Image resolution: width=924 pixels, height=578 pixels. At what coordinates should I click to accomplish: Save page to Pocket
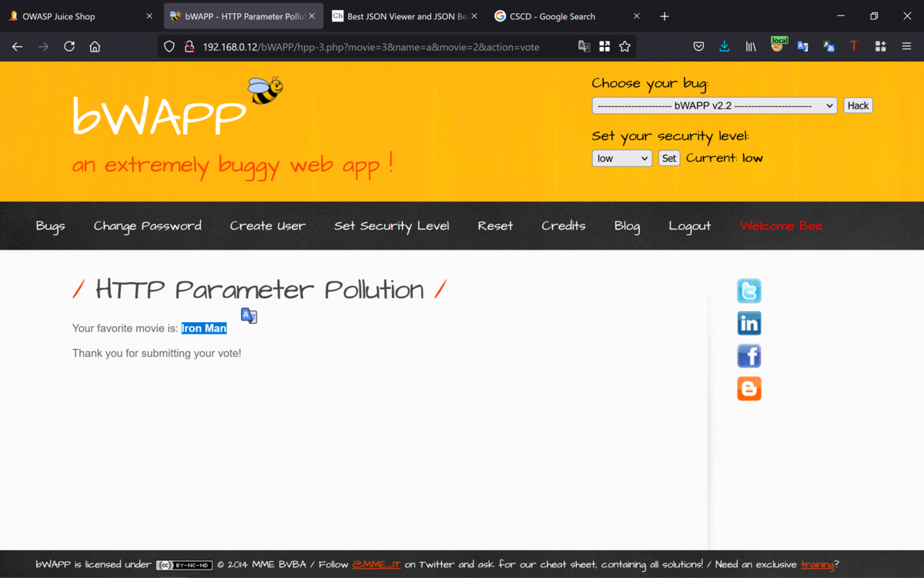click(698, 46)
